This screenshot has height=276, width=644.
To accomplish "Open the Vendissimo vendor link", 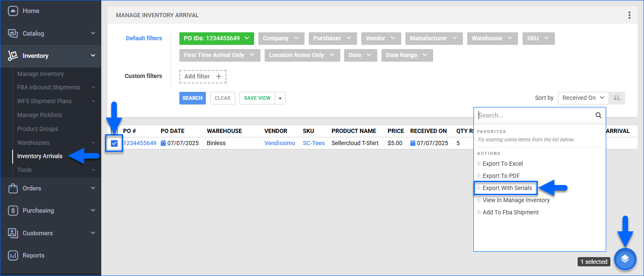I will coord(280,143).
